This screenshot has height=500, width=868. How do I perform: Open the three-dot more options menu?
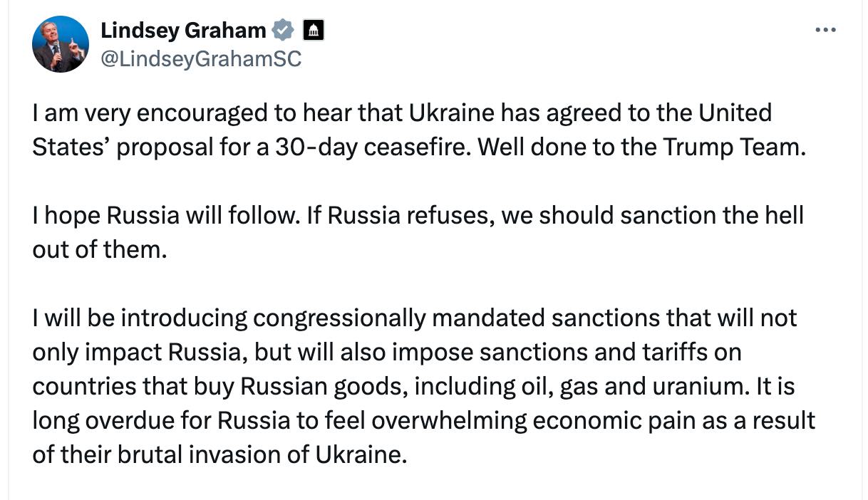click(x=825, y=30)
